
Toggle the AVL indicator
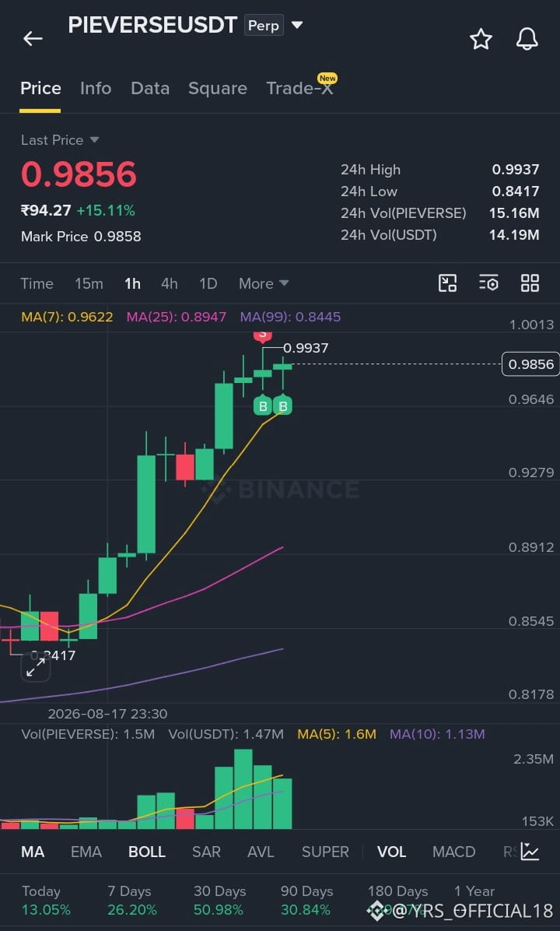click(261, 852)
